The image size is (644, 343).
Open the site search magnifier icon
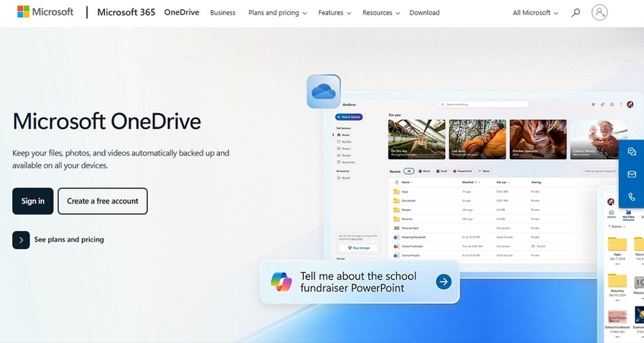click(575, 13)
